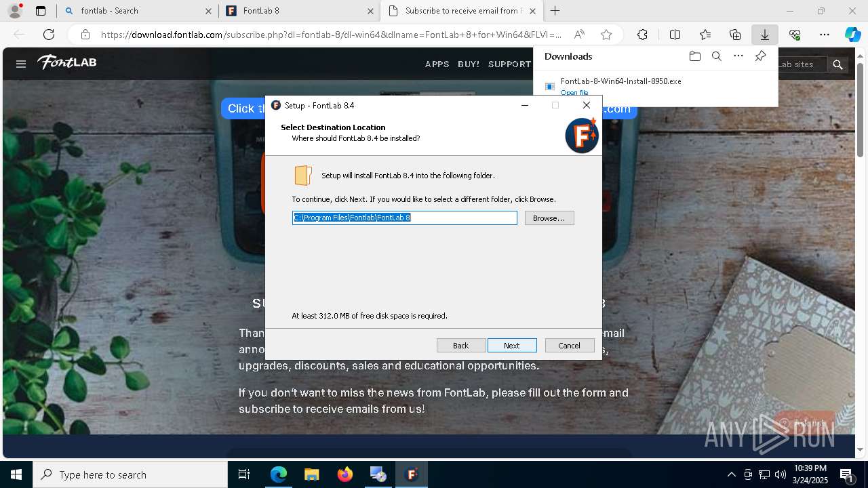Click Next in FontLab setup wizard
Screen dimensions: 868x488
pos(512,346)
